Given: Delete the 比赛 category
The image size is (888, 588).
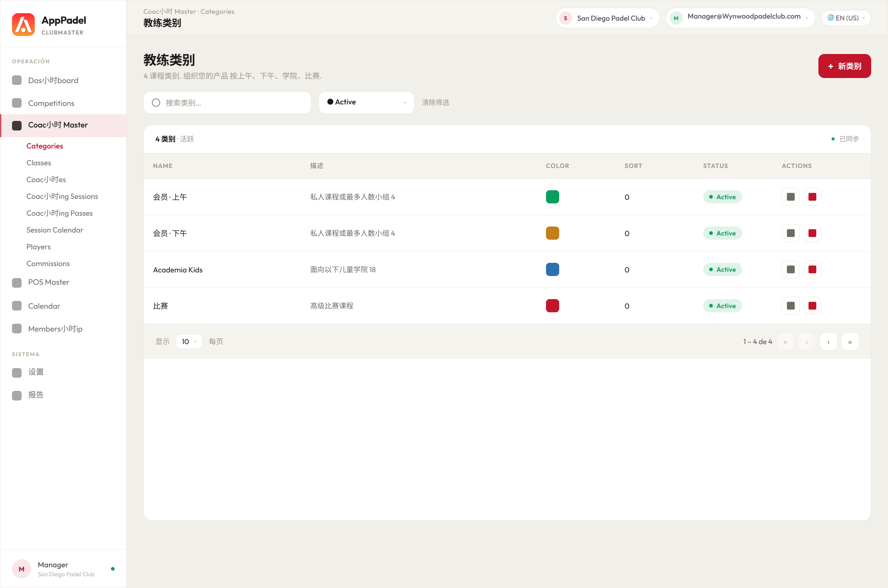Looking at the screenshot, I should 812,306.
